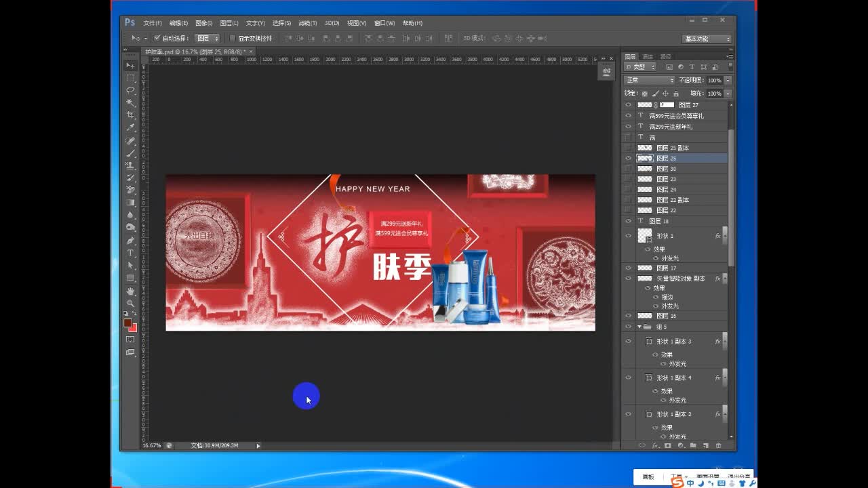Image resolution: width=868 pixels, height=488 pixels.
Task: Hide layer 图层 16
Action: point(628,316)
